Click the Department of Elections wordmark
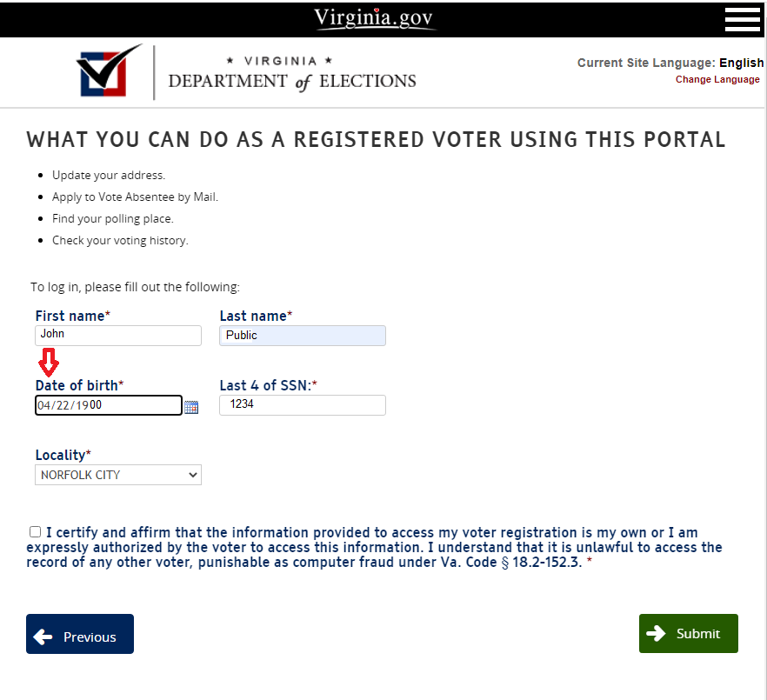 (x=292, y=74)
